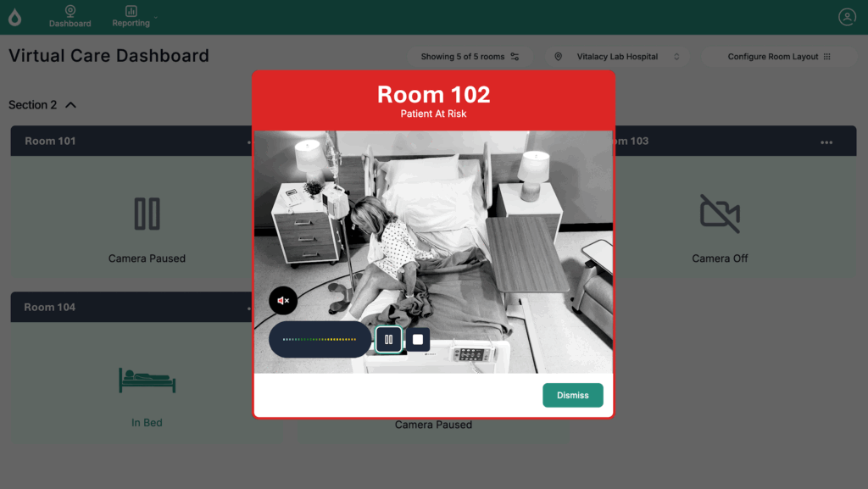Click the filter sliders icon
This screenshot has height=489, width=868.
coord(515,57)
